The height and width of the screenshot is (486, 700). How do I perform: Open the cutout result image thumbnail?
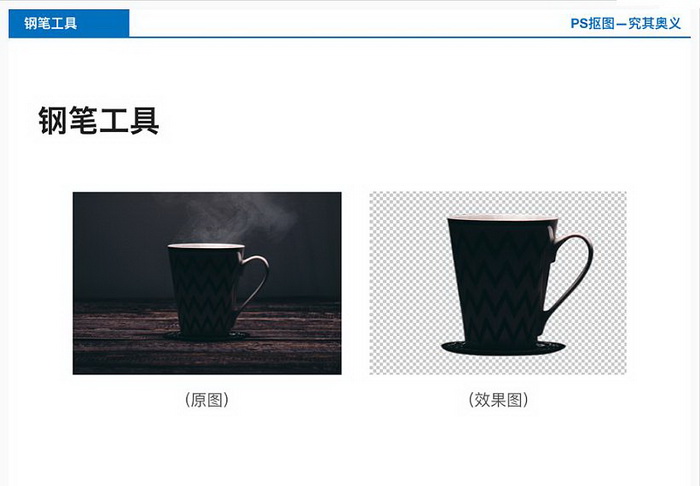tap(498, 283)
